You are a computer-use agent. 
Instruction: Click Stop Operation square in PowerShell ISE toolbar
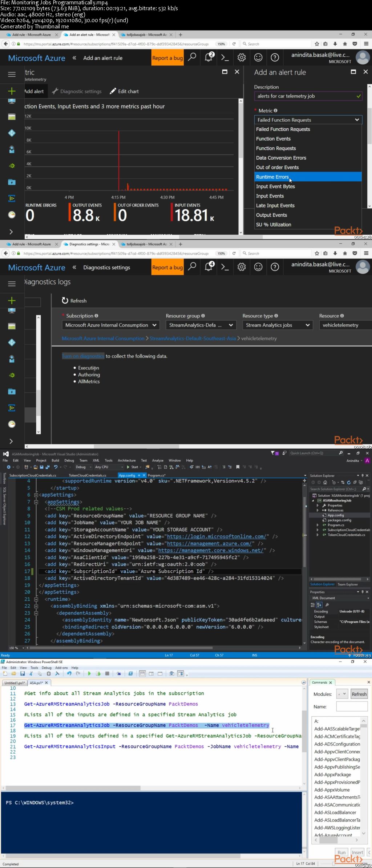[107, 673]
